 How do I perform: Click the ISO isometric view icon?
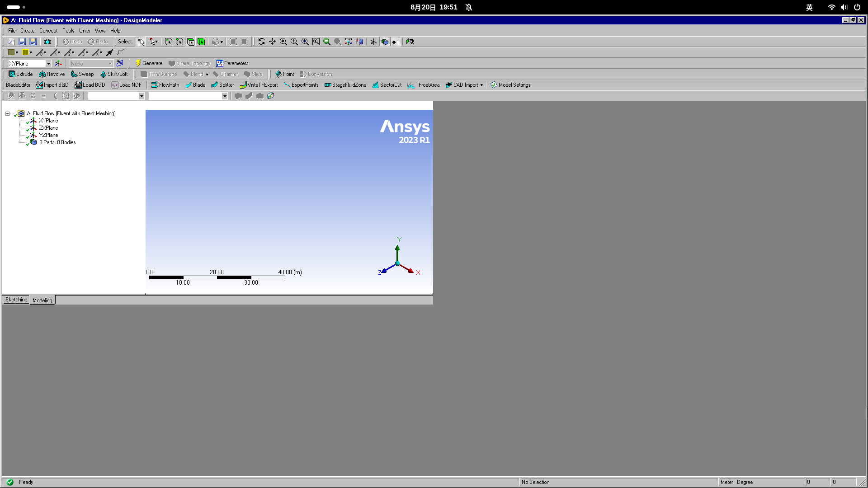(349, 42)
